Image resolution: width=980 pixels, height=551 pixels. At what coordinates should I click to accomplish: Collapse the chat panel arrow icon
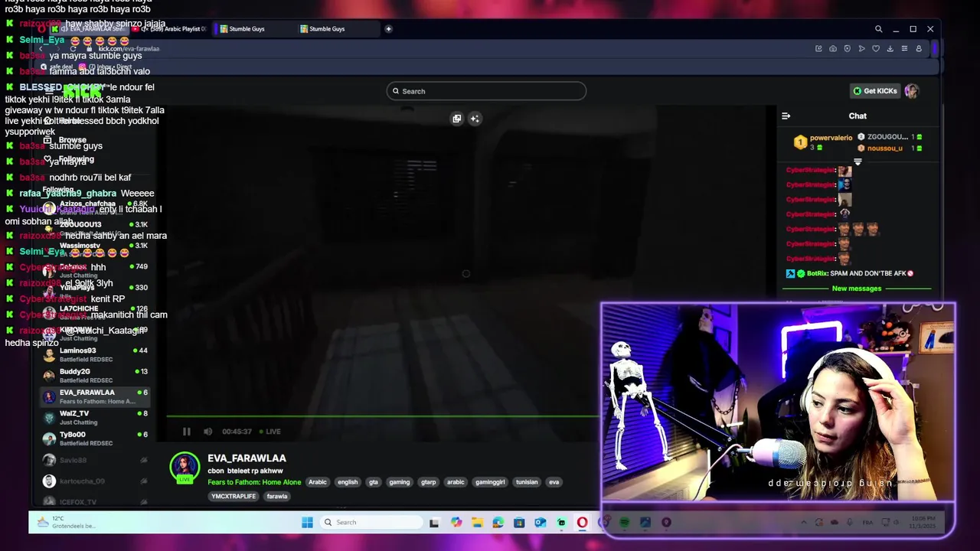pos(786,116)
